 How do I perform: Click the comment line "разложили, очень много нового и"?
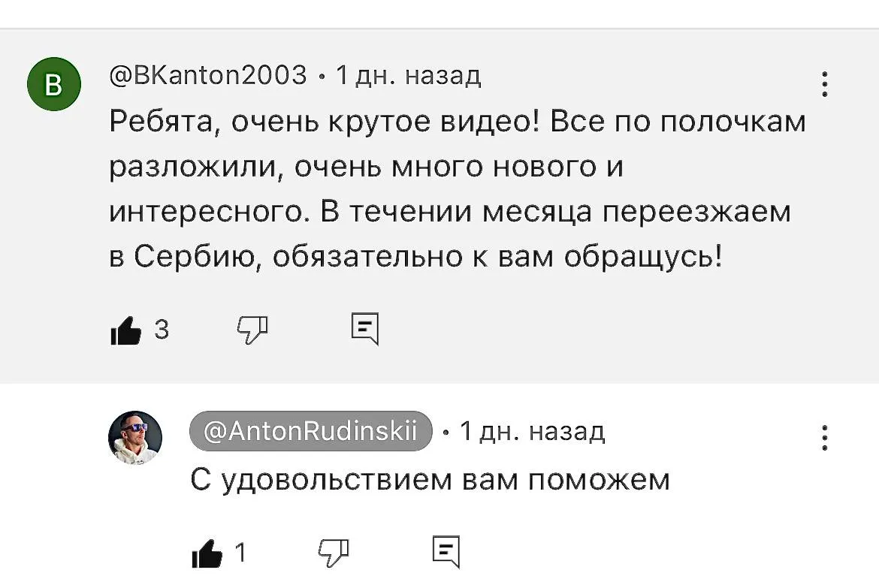pyautogui.click(x=367, y=167)
